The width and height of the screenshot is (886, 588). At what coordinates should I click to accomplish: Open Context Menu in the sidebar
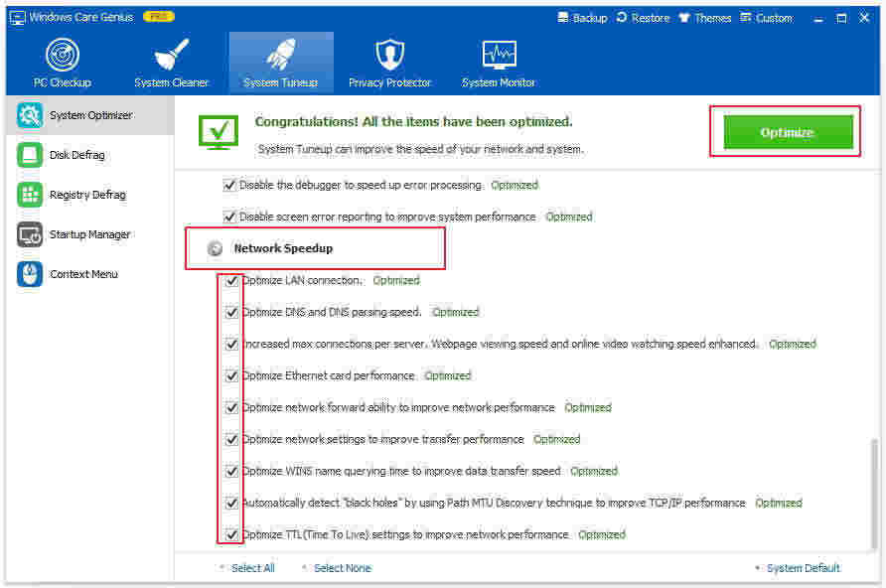pos(90,274)
